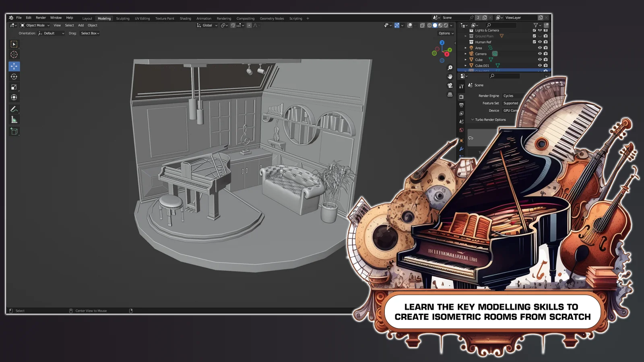This screenshot has height=362, width=644.
Task: Click the Outliner search field
Action: click(500, 25)
